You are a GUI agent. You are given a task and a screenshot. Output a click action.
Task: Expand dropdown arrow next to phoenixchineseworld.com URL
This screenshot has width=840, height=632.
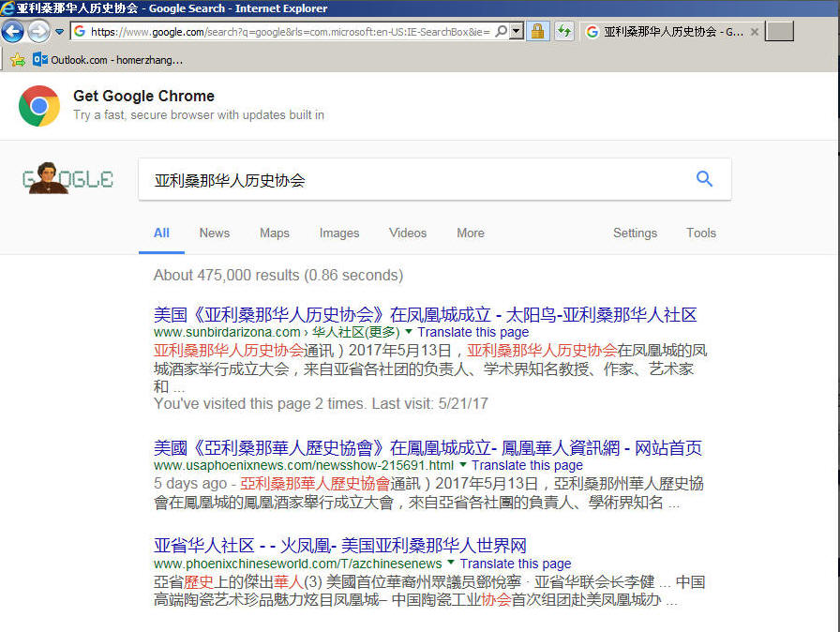click(451, 563)
